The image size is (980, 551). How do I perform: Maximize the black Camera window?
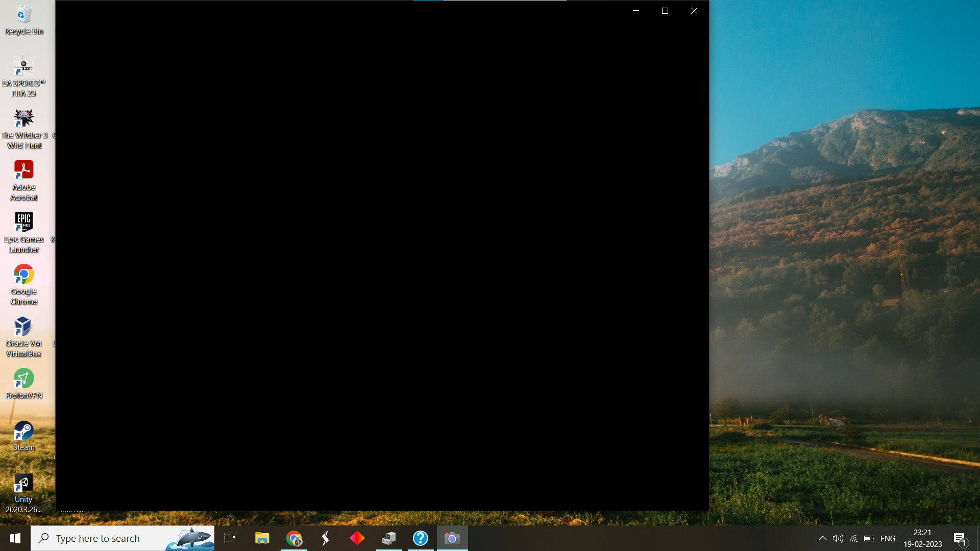[x=665, y=11]
